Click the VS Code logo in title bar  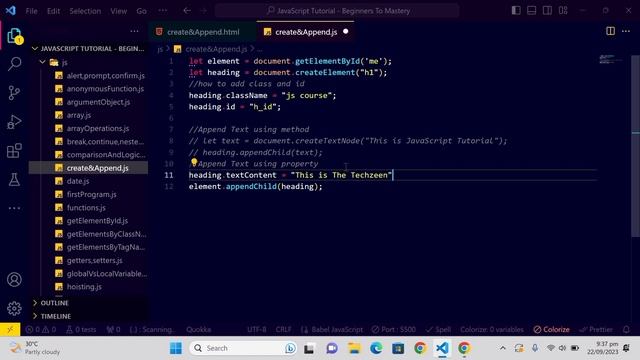pos(11,10)
